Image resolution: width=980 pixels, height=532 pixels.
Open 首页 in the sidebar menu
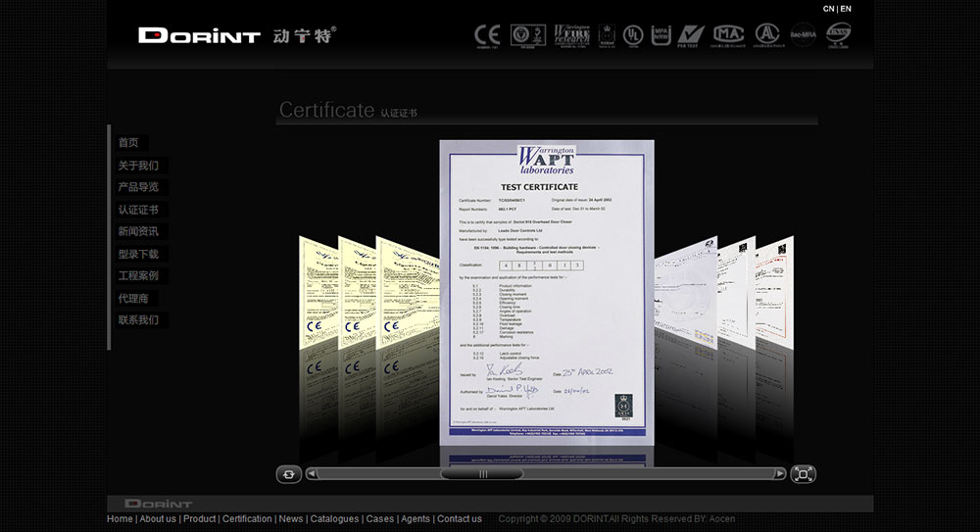128,142
